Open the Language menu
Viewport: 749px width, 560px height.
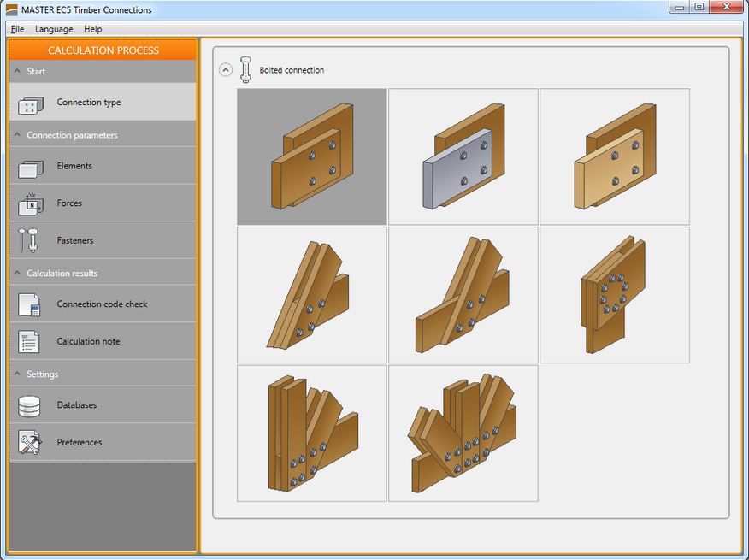tap(54, 29)
